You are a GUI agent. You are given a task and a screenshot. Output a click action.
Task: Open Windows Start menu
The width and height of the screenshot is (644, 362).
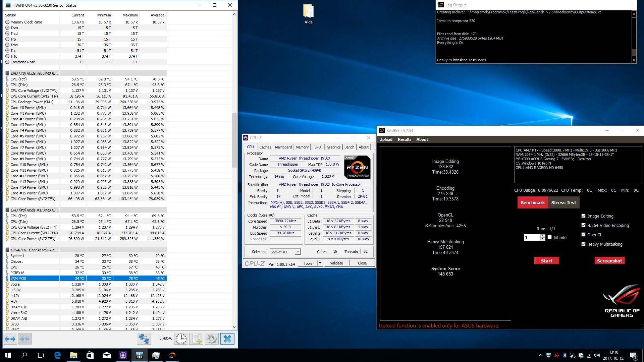coord(8,355)
